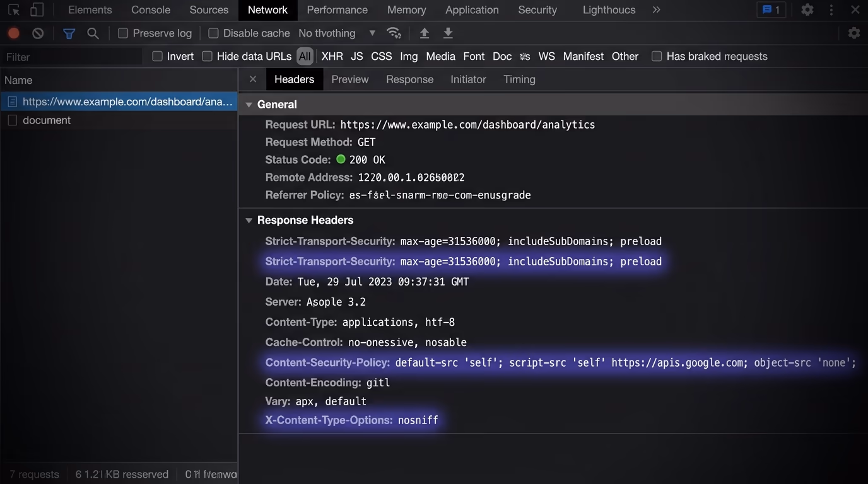Open the Memory tab

click(406, 10)
